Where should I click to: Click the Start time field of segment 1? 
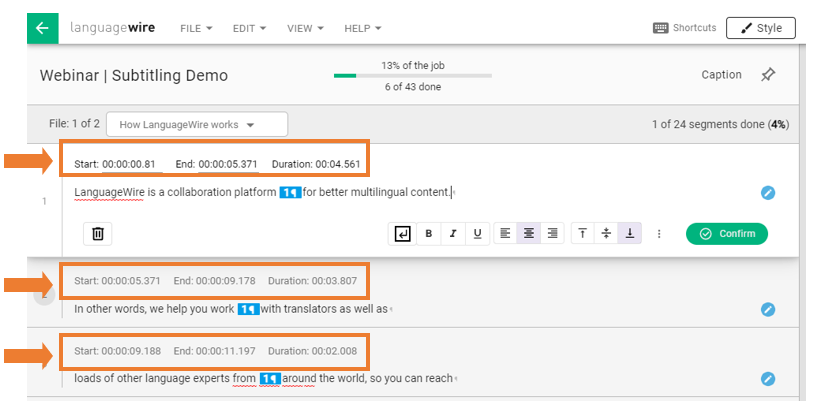[130, 164]
